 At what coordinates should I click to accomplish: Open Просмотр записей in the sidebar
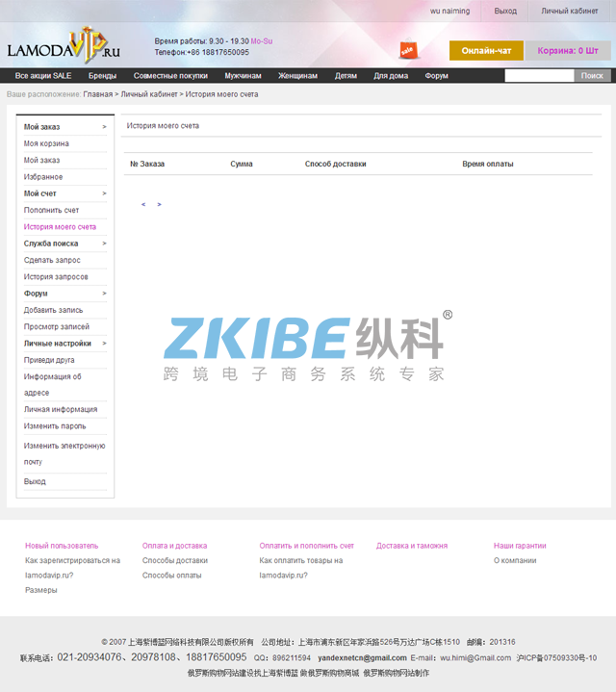[57, 327]
